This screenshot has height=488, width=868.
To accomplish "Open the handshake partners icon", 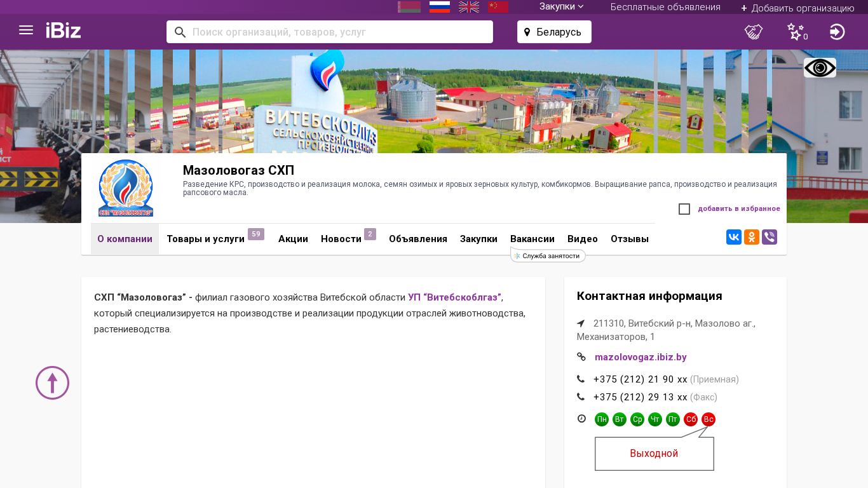I will (754, 32).
